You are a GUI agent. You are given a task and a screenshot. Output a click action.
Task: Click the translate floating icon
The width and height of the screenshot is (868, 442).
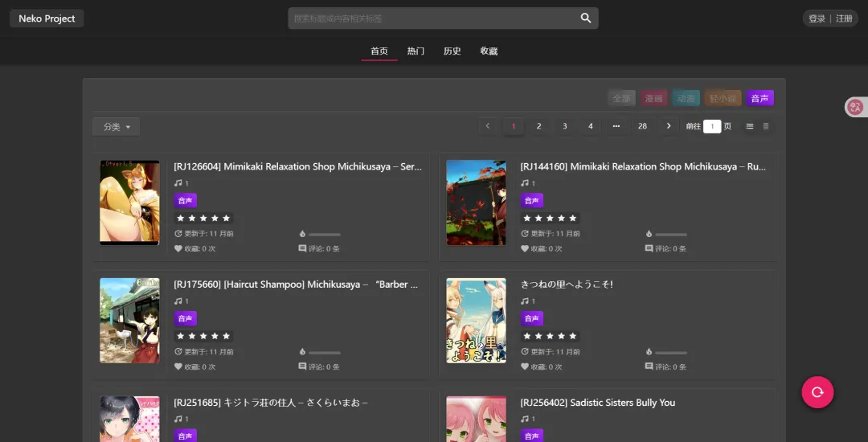[856, 107]
